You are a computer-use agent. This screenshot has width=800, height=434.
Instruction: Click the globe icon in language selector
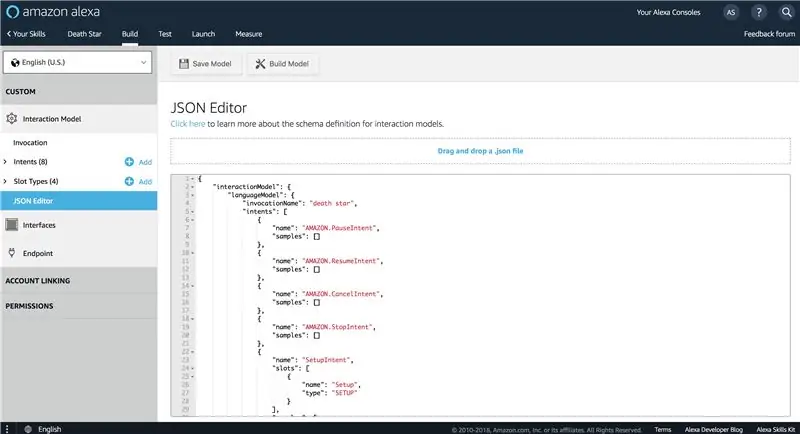15,62
